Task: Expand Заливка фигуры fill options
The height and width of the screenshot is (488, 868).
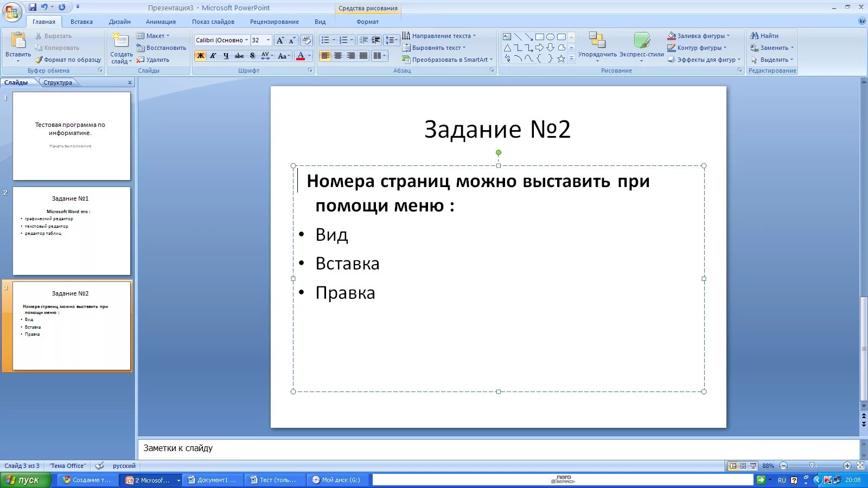Action: [x=699, y=36]
